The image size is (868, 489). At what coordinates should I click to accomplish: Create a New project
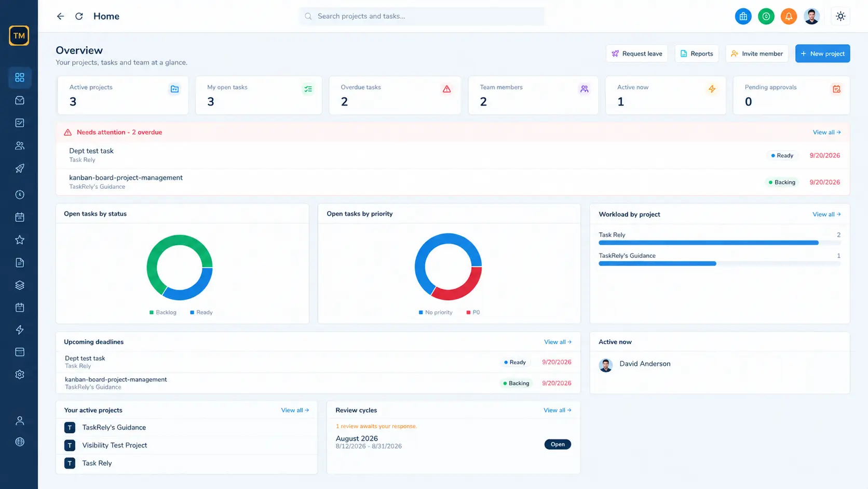pos(822,54)
